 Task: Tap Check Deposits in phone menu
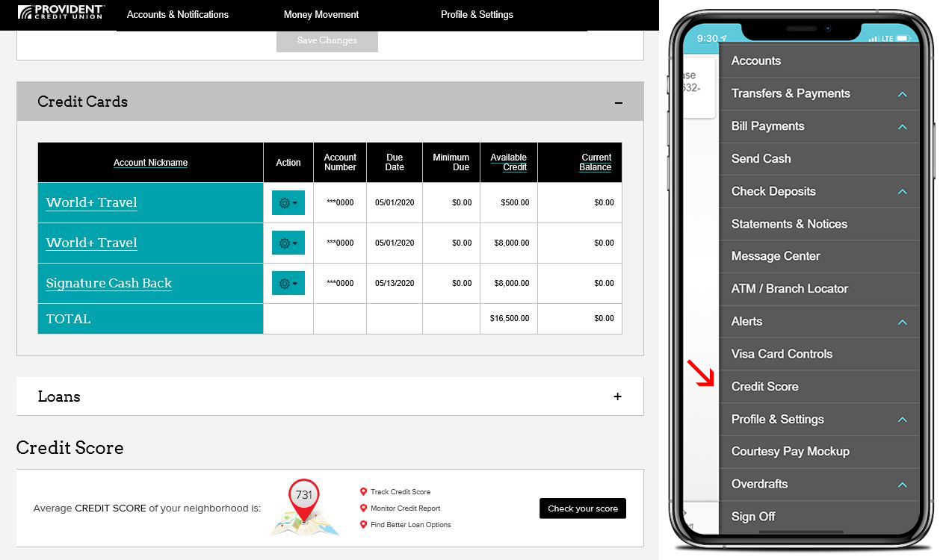pos(773,191)
